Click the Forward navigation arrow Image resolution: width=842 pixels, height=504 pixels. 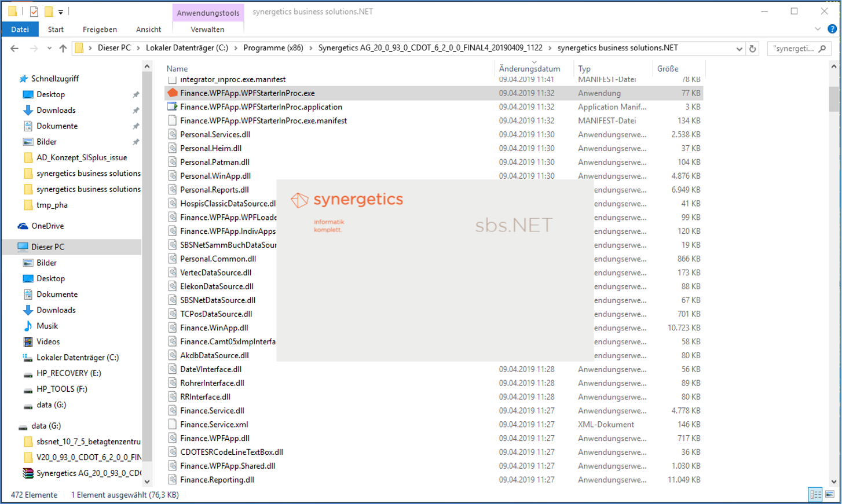click(x=34, y=49)
